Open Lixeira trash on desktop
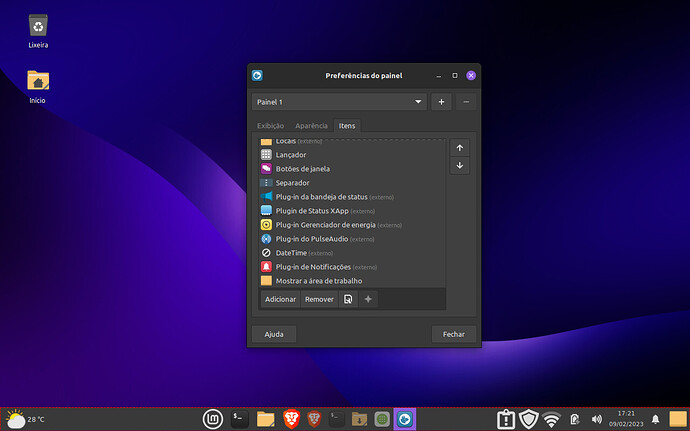The width and height of the screenshot is (690, 431). point(38,31)
